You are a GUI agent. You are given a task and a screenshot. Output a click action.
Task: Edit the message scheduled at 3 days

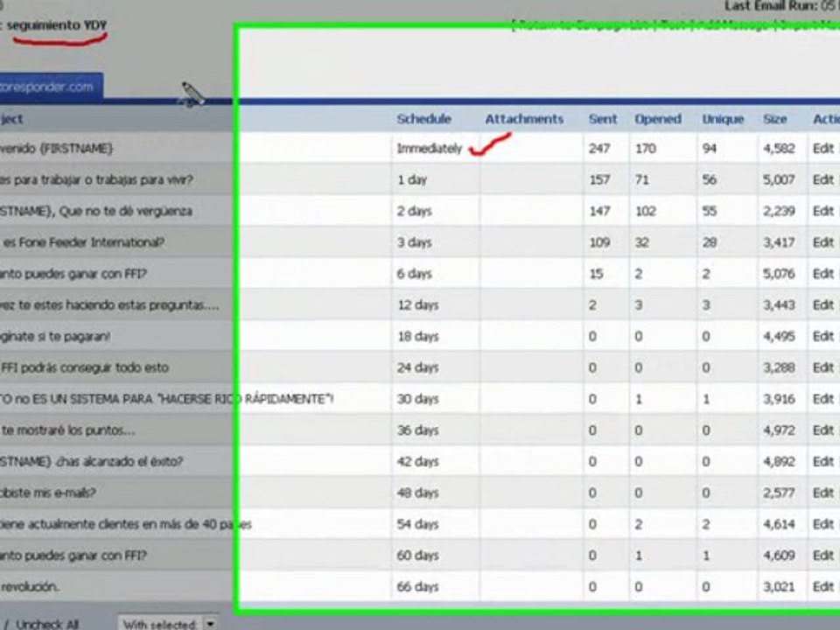point(822,242)
